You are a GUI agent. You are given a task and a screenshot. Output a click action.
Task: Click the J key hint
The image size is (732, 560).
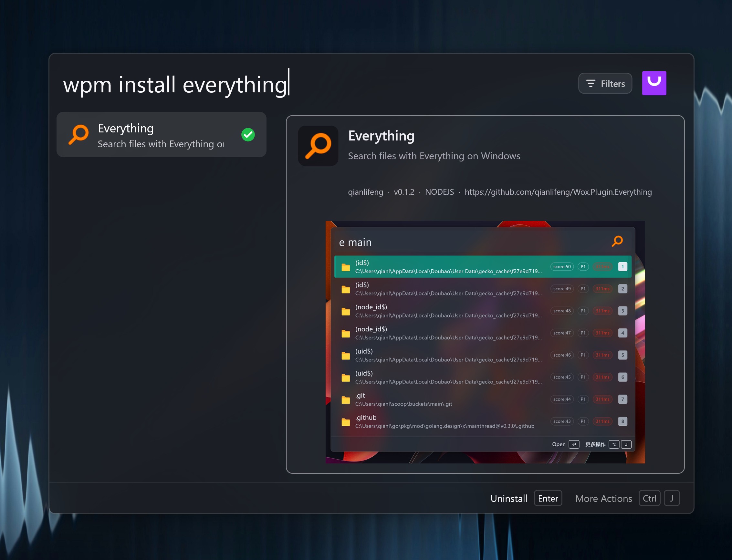click(x=671, y=498)
